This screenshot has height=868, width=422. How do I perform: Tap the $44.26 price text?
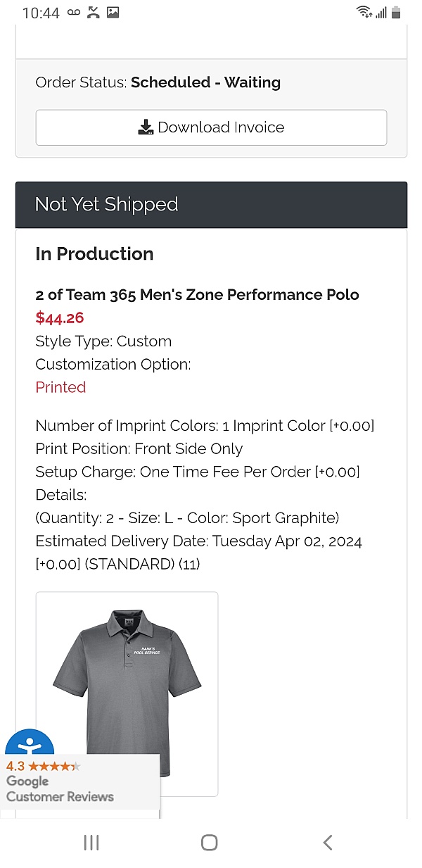click(x=60, y=318)
